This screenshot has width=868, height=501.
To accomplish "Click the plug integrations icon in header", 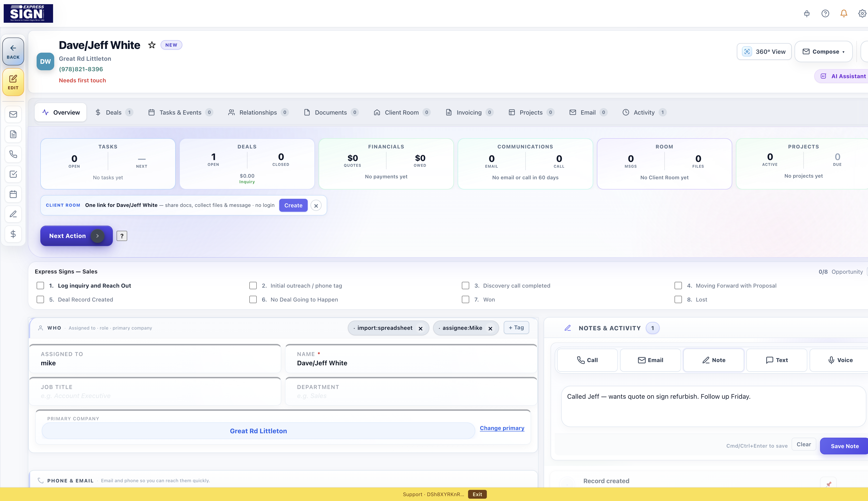I will coord(806,13).
